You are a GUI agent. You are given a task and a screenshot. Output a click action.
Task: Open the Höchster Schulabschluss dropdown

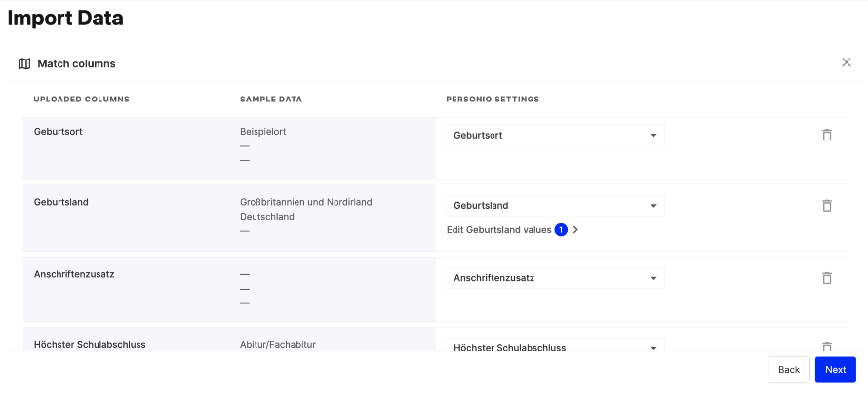(x=555, y=346)
